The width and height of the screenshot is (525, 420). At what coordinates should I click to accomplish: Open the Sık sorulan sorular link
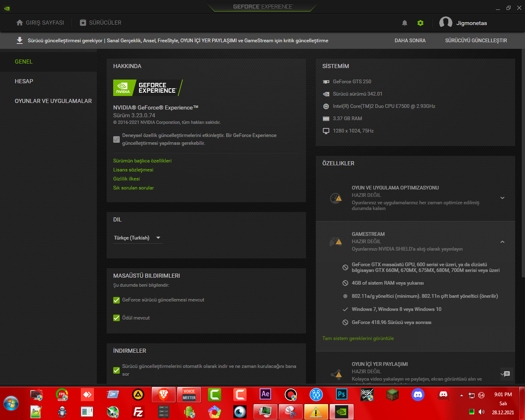(133, 188)
